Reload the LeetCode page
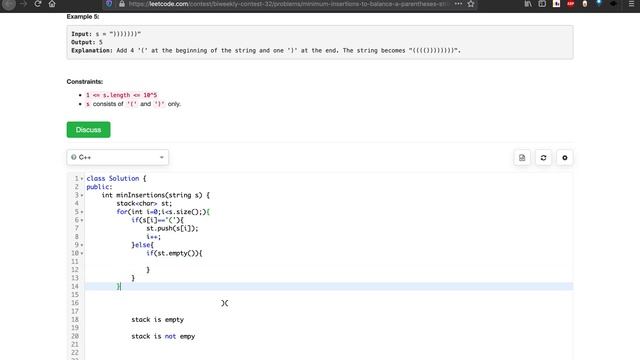The width and height of the screenshot is (640, 360). click(x=38, y=4)
